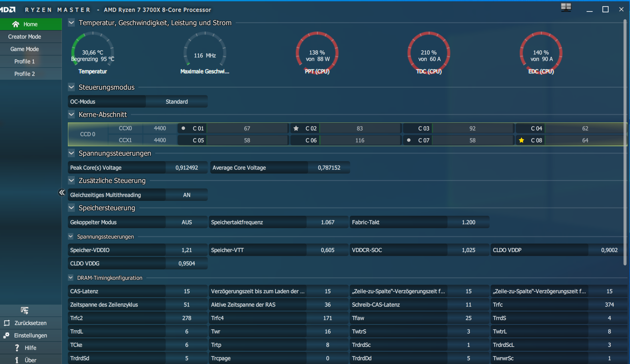The image size is (630, 364).
Task: Open Einstellungen settings
Action: click(31, 336)
